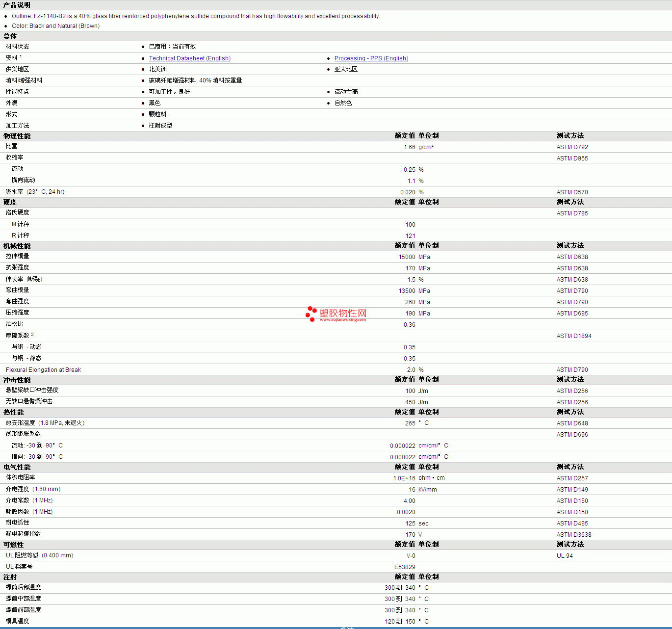This screenshot has width=672, height=629.
Task: Open the Processing - PPS (English) link
Action: click(x=371, y=58)
